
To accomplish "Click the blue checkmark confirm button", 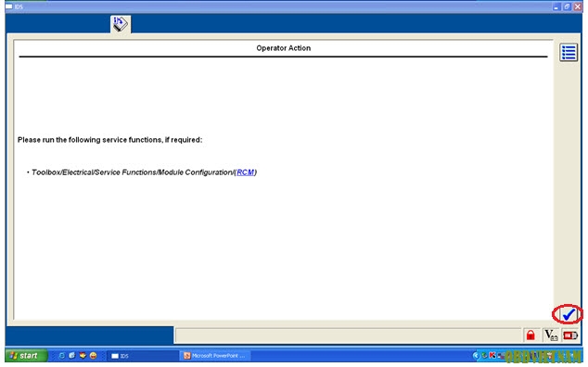I will coord(569,314).
